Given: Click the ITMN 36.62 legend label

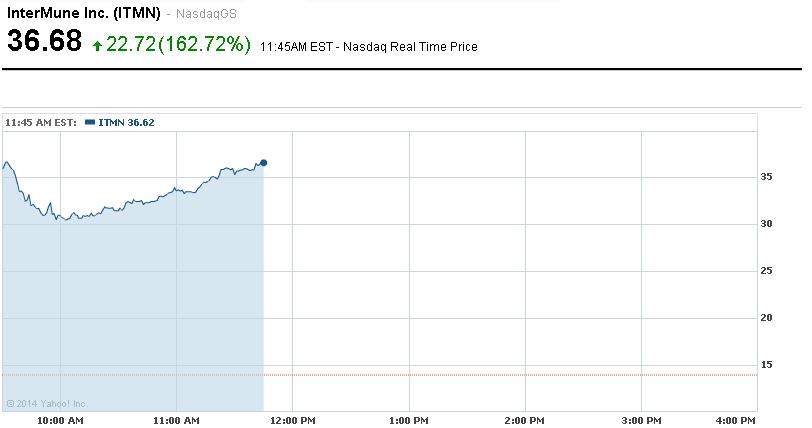Looking at the screenshot, I should tap(126, 122).
